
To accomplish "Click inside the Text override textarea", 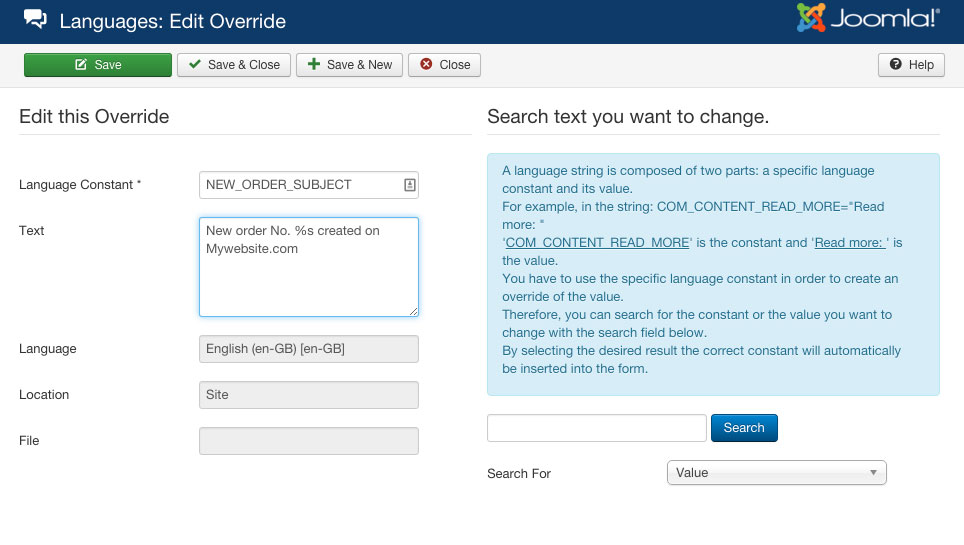I will point(309,267).
